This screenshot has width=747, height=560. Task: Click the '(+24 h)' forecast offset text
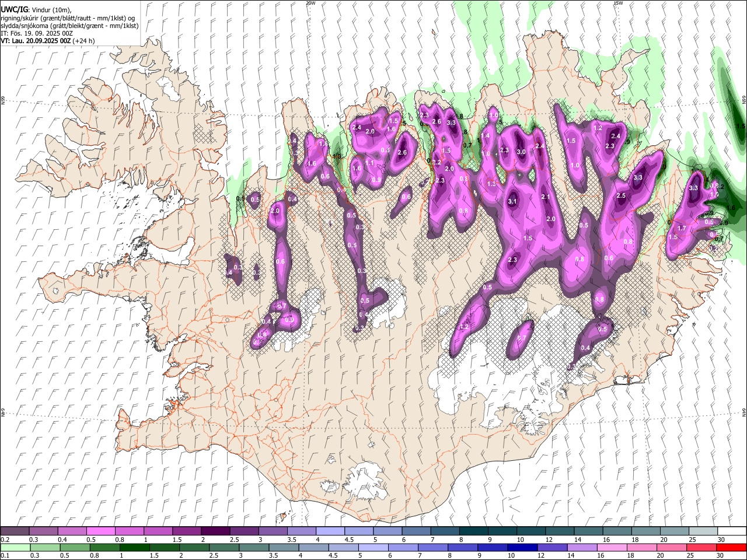(84, 40)
